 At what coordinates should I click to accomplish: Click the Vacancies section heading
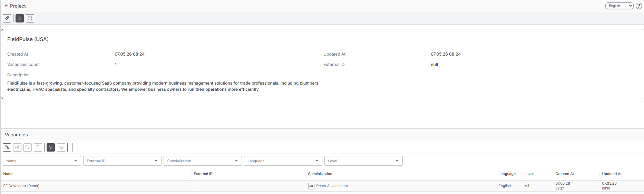[x=16, y=135]
